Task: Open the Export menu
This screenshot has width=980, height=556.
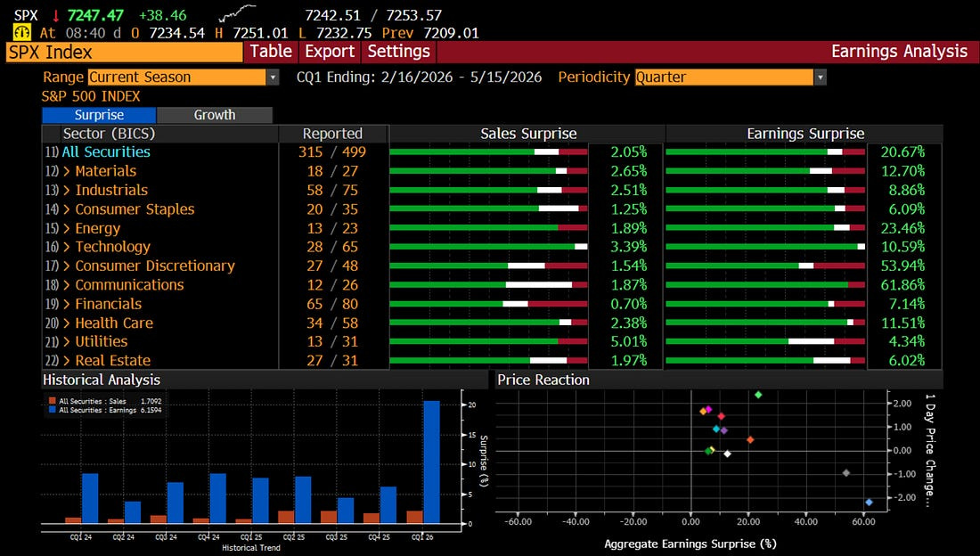Action: point(330,52)
